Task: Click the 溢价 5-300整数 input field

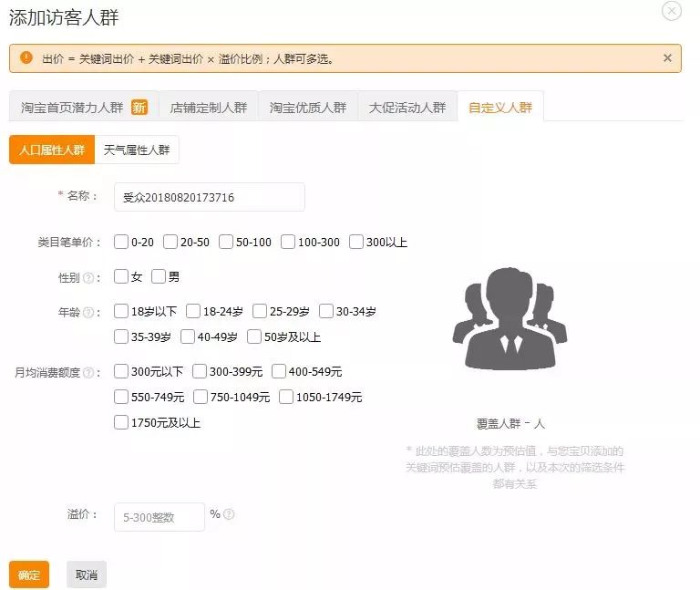Action: point(160,517)
